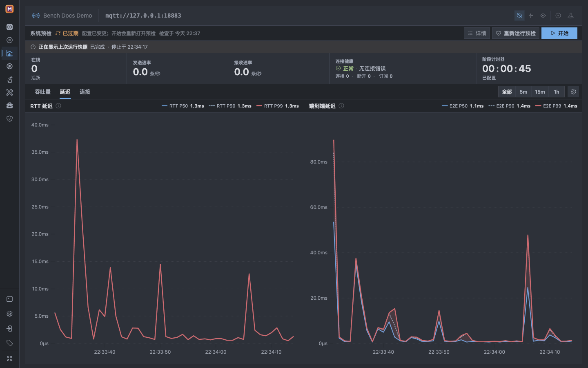
Task: Toggle RTT P50 legend series
Action: pyautogui.click(x=183, y=106)
